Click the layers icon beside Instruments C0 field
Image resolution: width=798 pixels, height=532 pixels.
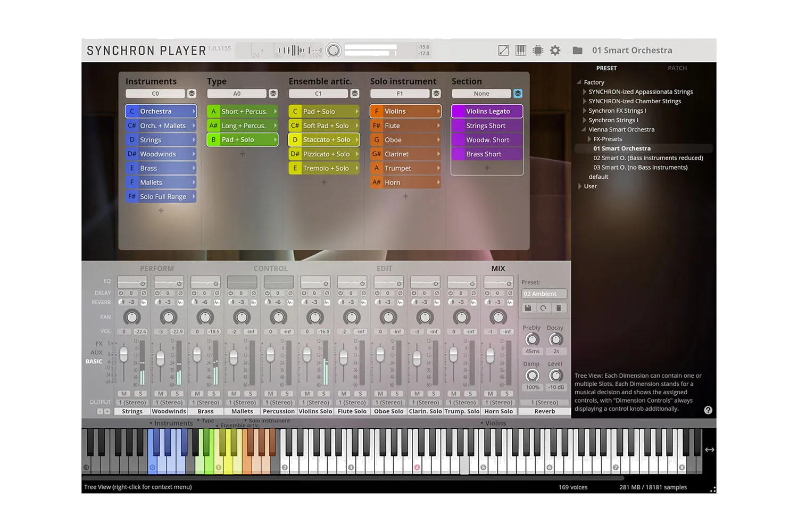[x=192, y=94]
